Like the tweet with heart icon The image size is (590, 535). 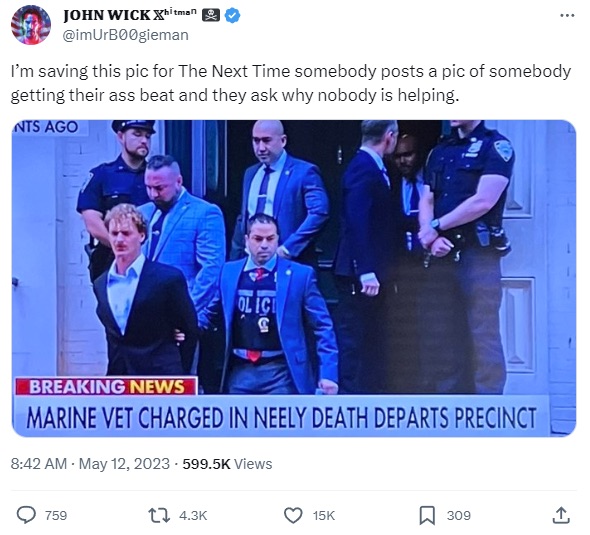[293, 515]
